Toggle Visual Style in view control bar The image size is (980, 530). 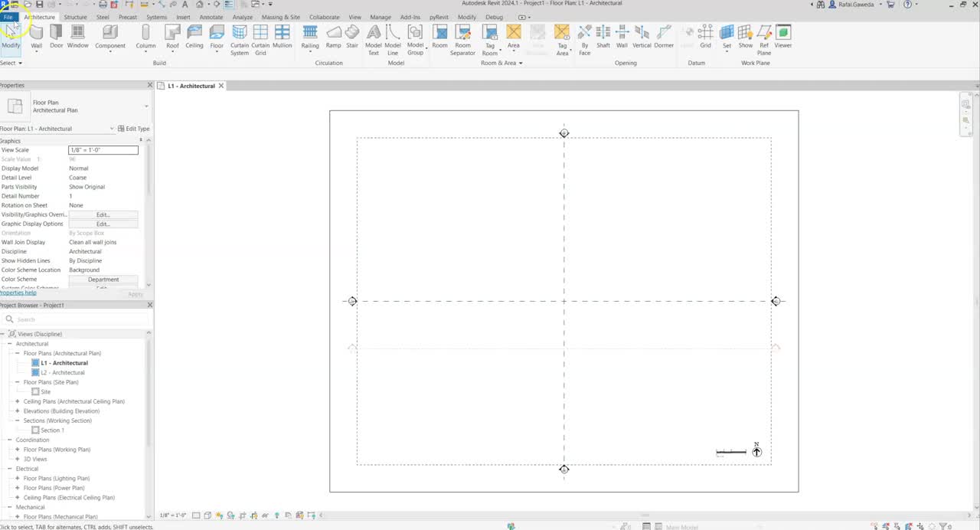point(208,515)
